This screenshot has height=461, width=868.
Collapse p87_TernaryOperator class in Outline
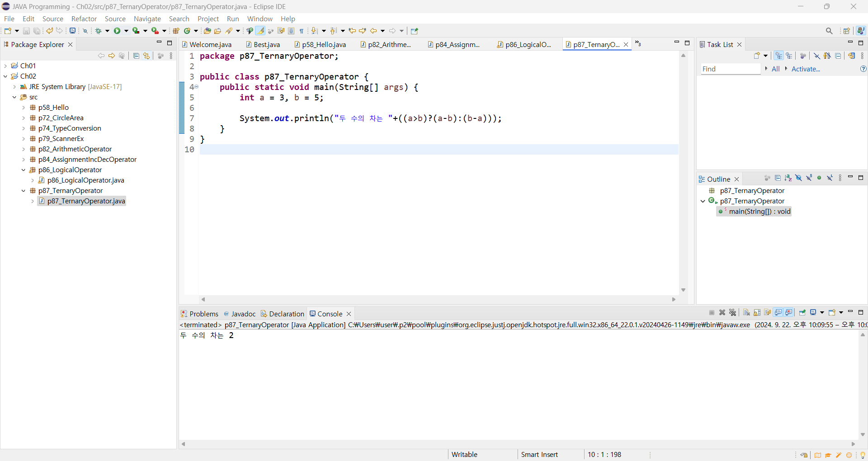[x=703, y=201]
